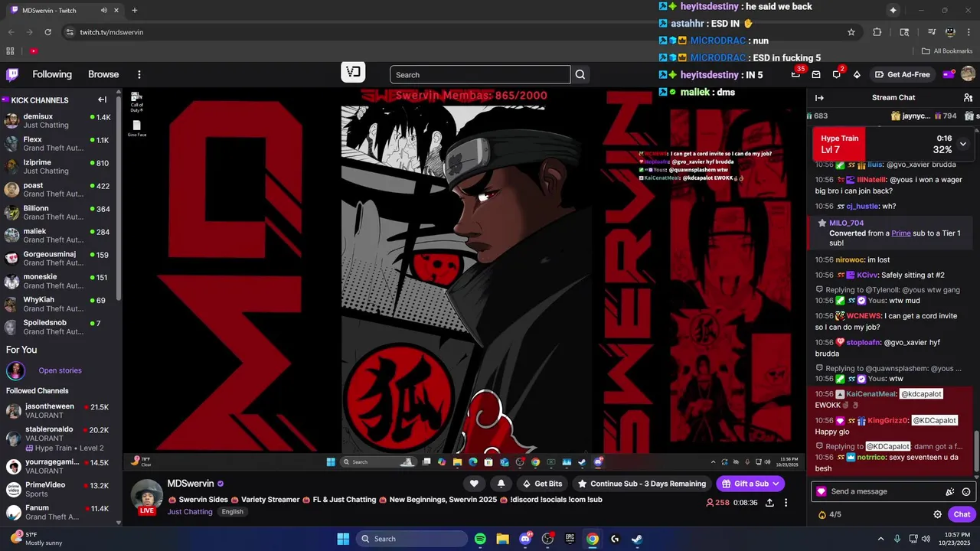Click the browser reload button
The image size is (980, 551).
click(47, 32)
